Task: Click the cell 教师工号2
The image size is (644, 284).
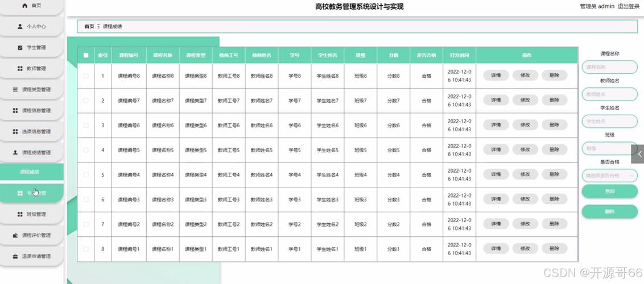Action: coord(228,224)
